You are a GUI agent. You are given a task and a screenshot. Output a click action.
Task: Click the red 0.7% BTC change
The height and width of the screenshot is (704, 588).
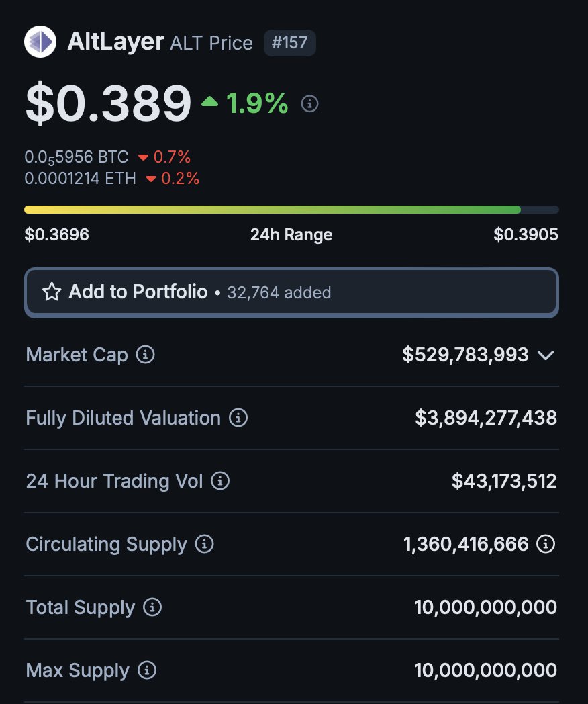tap(172, 157)
